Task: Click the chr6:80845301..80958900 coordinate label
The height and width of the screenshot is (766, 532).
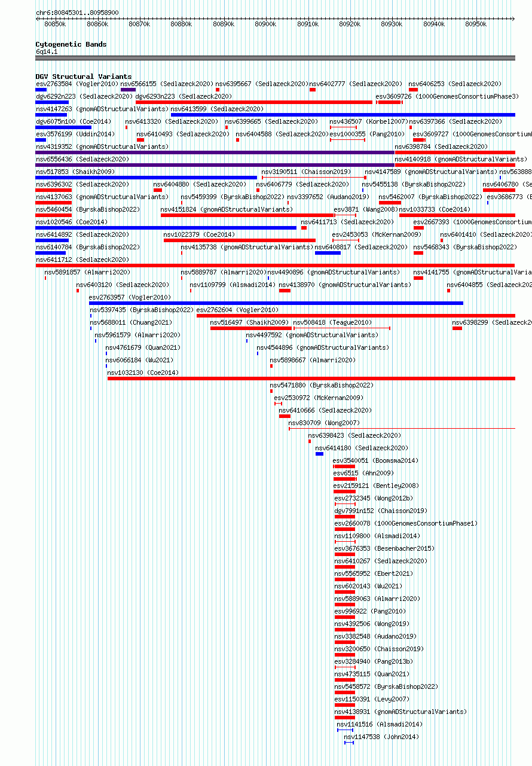Action: 77,12
